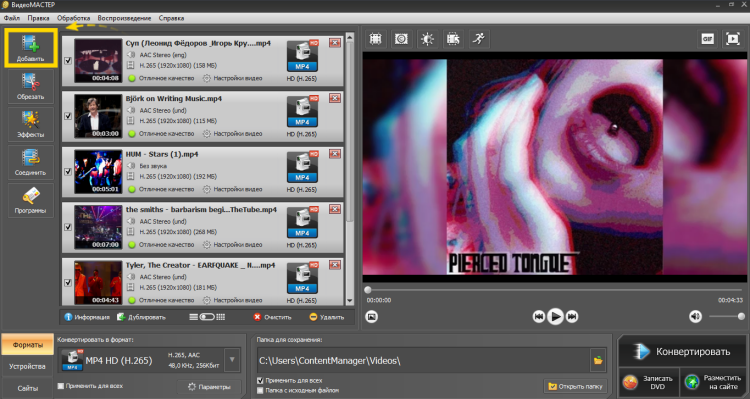Image resolution: width=750 pixels, height=399 pixels.
Task: Skip to previous video in preview
Action: click(x=539, y=316)
